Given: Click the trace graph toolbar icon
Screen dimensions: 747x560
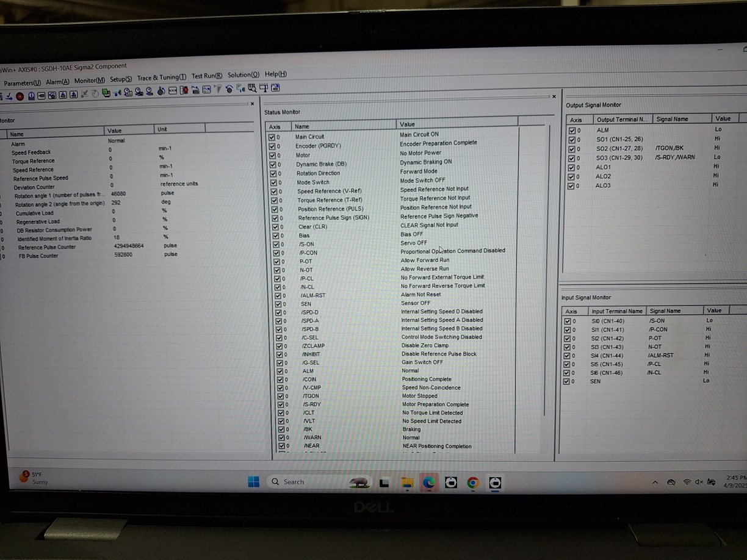Looking at the screenshot, I should point(207,90).
